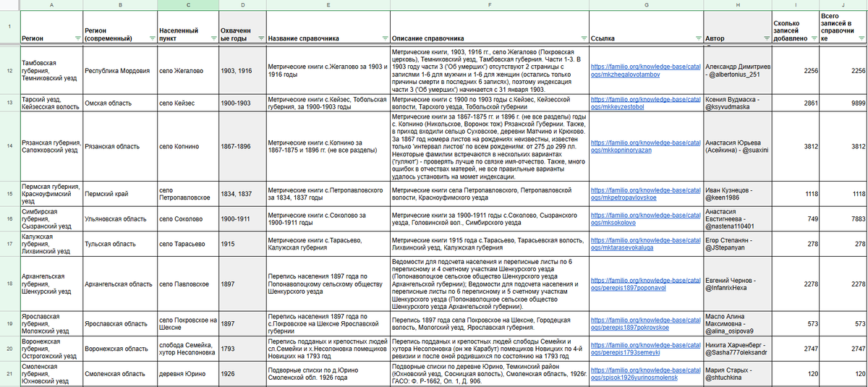Click added records cell '749'
The width and height of the screenshot is (868, 387).
click(796, 218)
